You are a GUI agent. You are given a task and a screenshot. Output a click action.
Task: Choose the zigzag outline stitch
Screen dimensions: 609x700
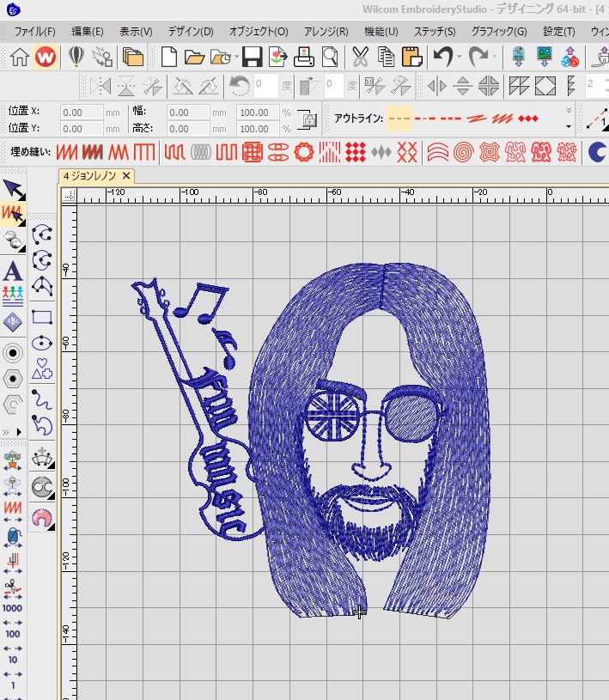click(x=502, y=119)
